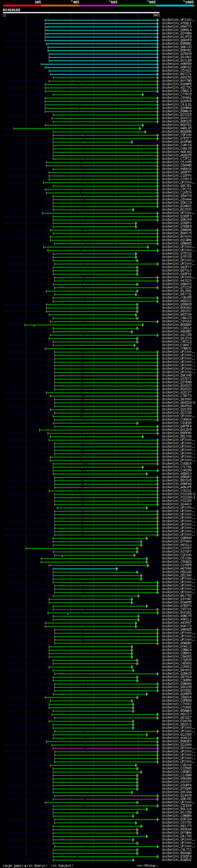Click the UniRef100_B9MWN1 label
Image resolution: width=197 pixels, height=868 pixels.
click(177, 43)
